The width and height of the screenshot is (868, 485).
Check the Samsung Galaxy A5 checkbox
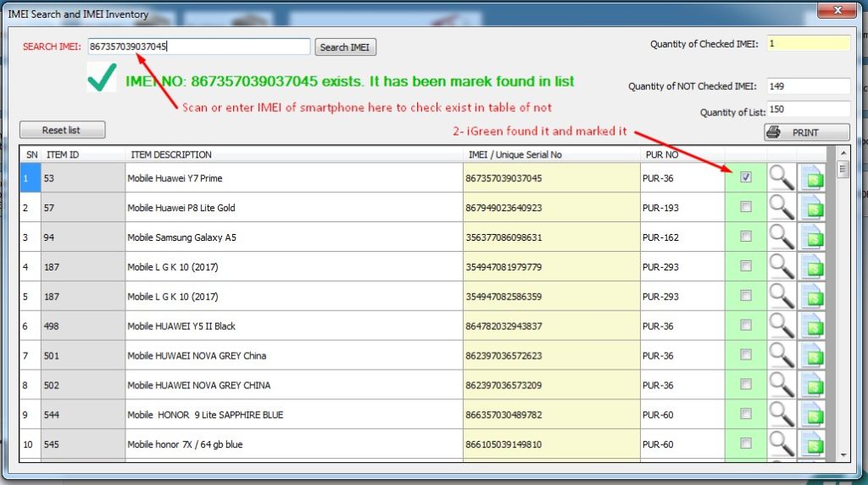746,237
